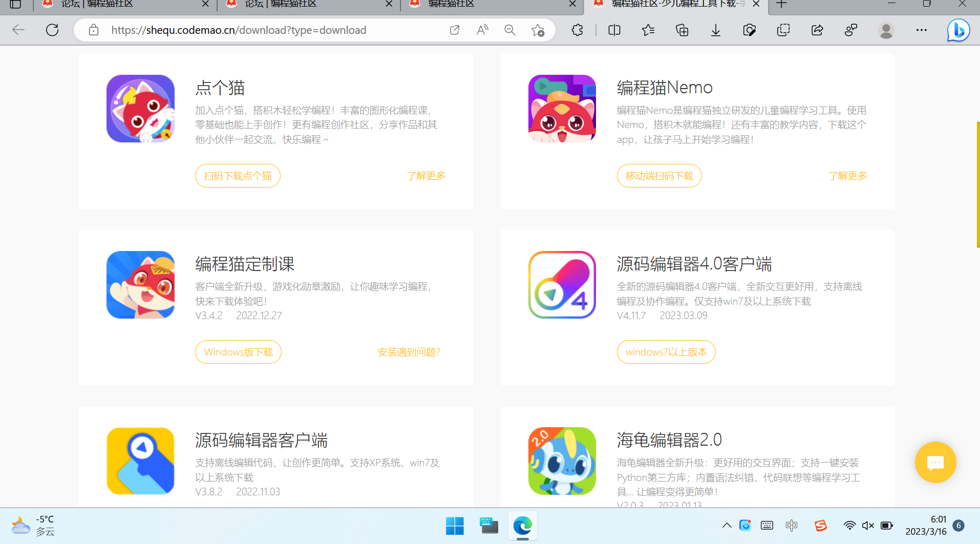The height and width of the screenshot is (544, 980).
Task: Share this page
Action: point(817,30)
